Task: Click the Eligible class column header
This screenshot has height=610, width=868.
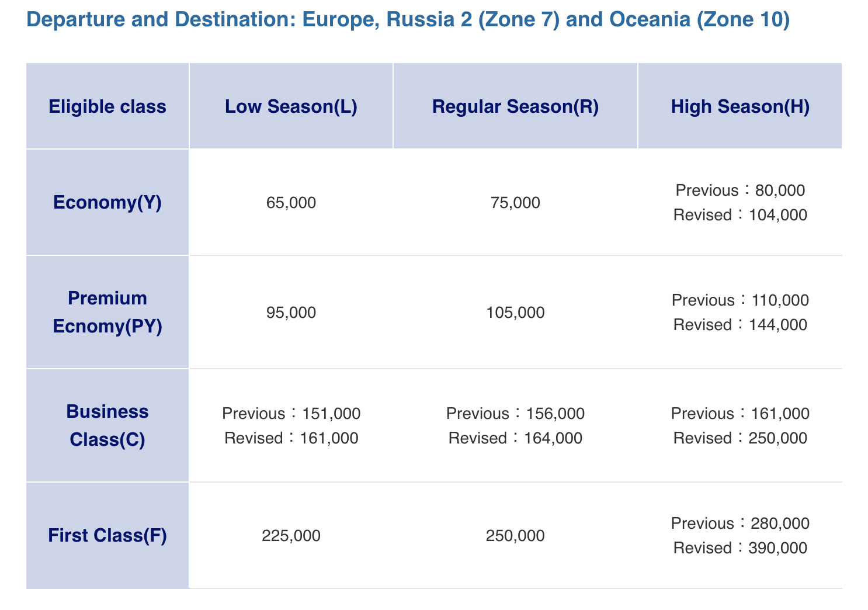Action: coord(107,107)
